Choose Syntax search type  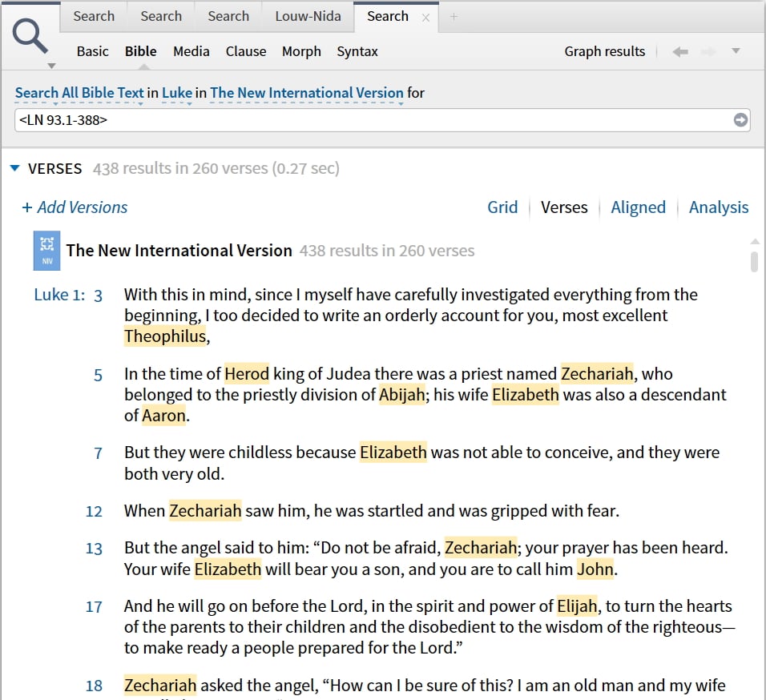[357, 51]
